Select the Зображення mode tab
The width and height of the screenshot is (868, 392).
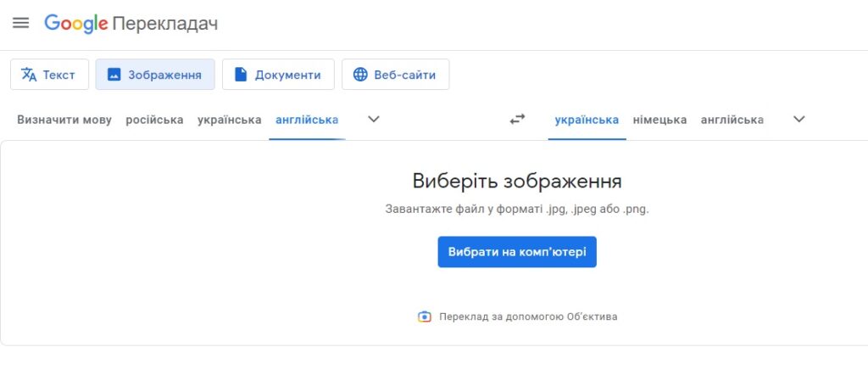point(155,75)
